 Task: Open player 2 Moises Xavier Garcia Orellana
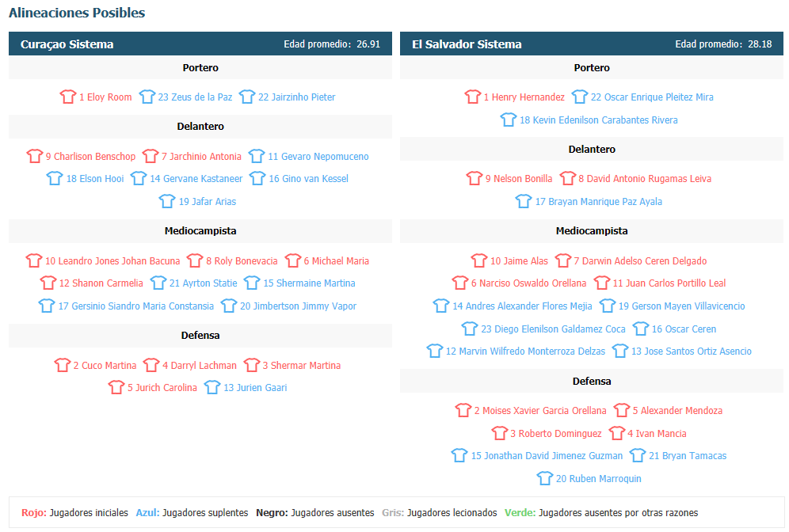tap(540, 411)
